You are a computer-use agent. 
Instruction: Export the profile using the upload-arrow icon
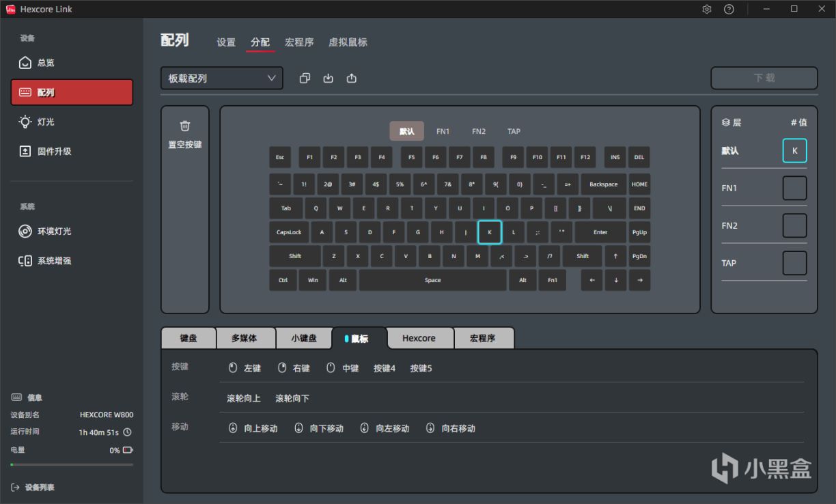(x=351, y=78)
